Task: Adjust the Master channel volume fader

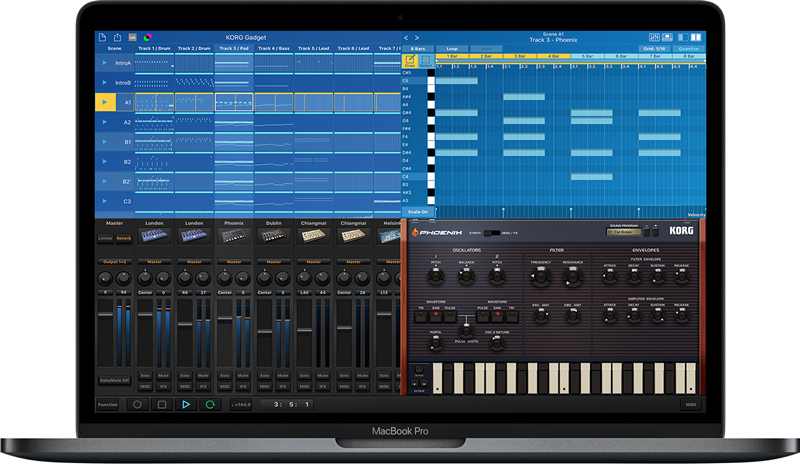Action: [106, 314]
